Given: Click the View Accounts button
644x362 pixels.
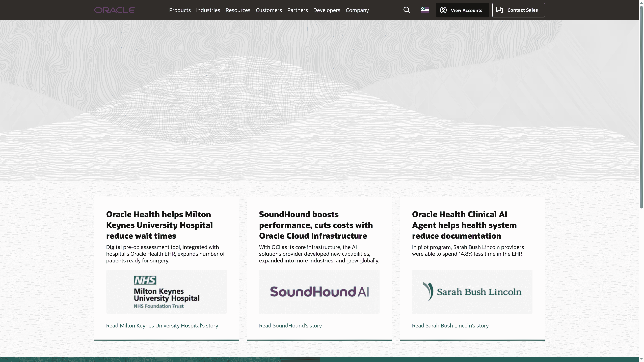Looking at the screenshot, I should click(462, 10).
